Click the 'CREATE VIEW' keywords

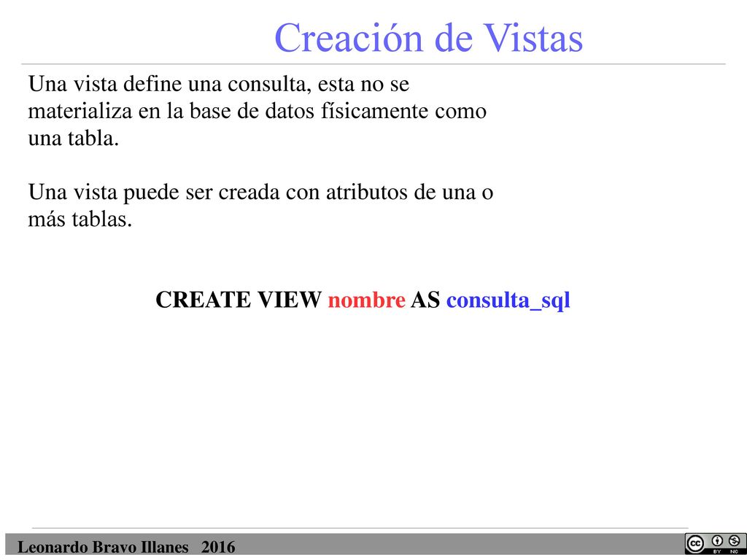click(239, 300)
